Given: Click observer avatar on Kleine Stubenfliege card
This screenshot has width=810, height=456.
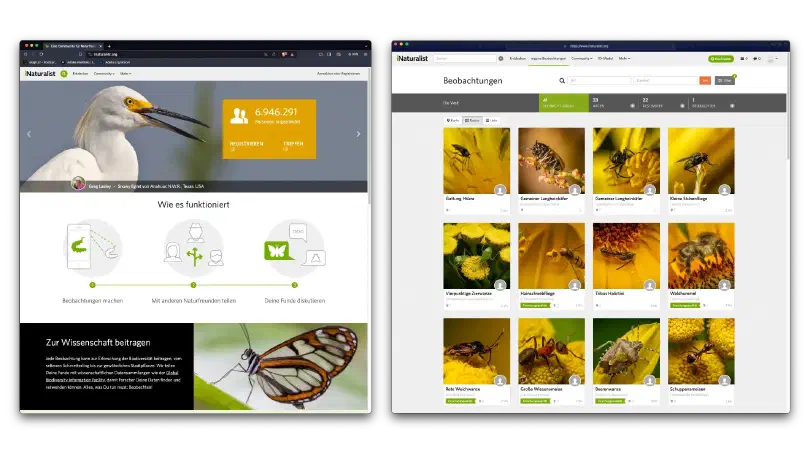Looking at the screenshot, I should click(x=724, y=190).
